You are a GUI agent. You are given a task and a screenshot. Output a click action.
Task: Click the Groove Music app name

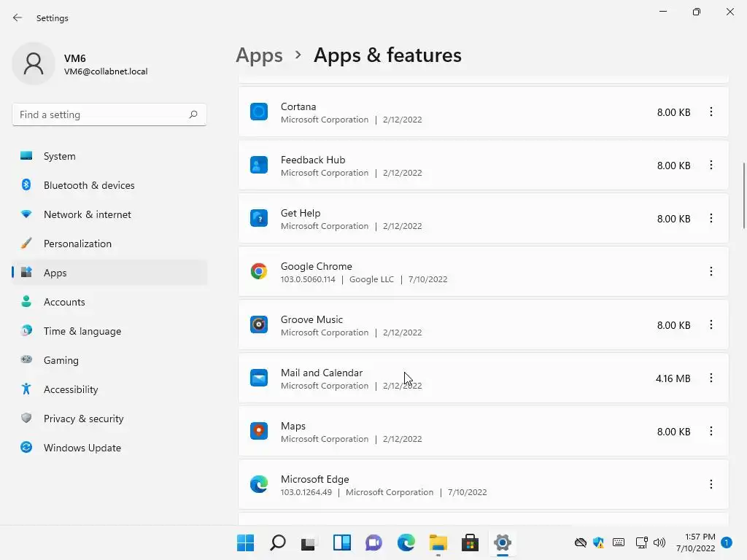pos(311,319)
